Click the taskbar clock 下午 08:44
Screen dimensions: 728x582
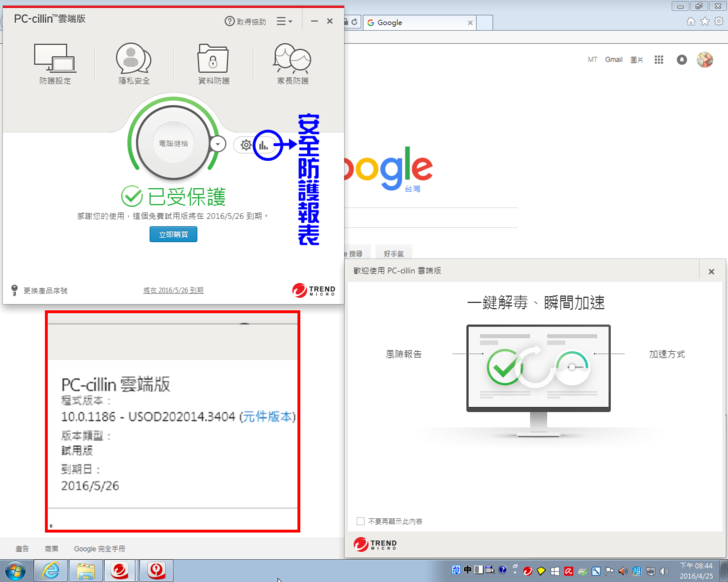point(696,571)
